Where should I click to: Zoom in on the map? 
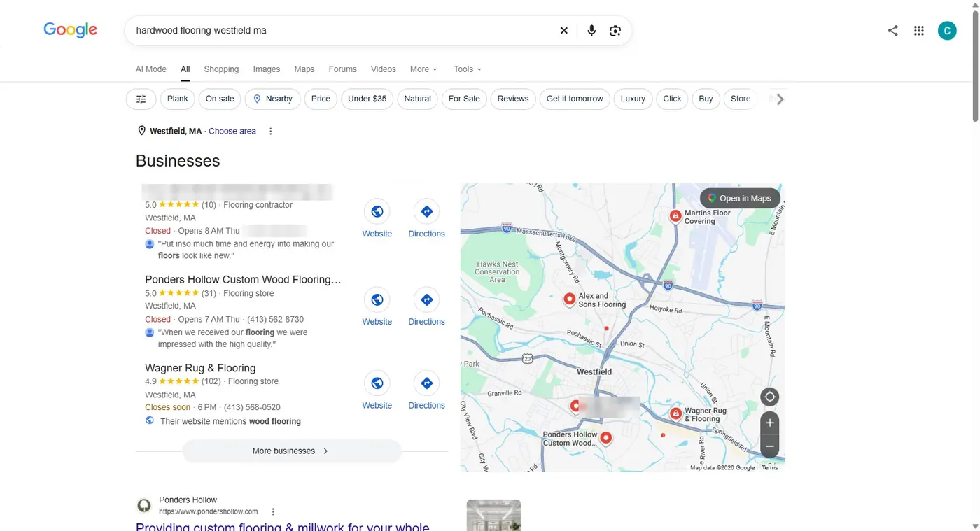click(x=769, y=423)
